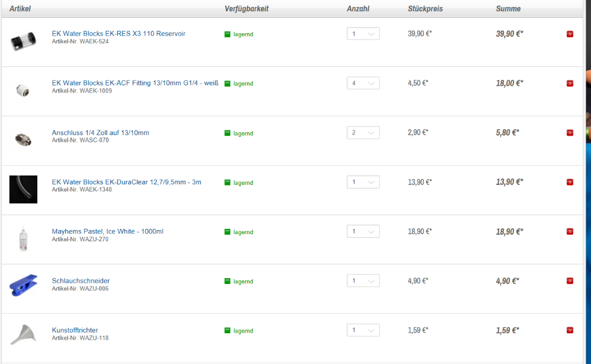Select article number WAZU-270 text
The image size is (591, 364).
coord(94,240)
